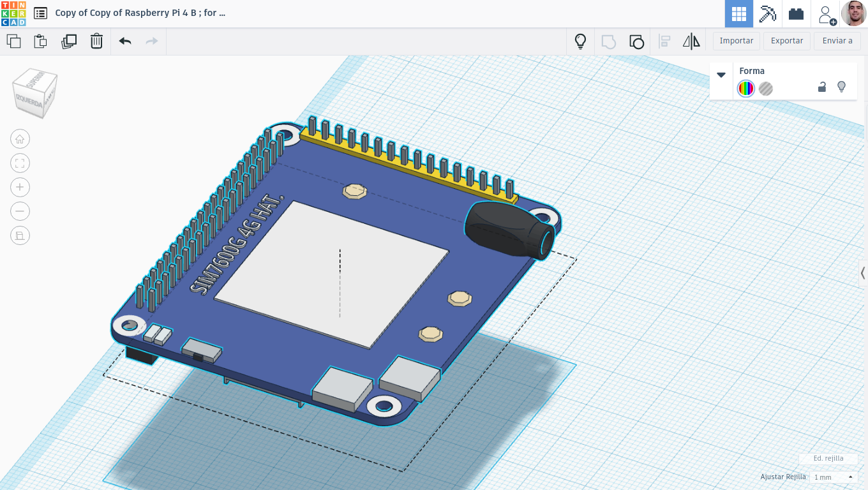The width and height of the screenshot is (868, 490).
Task: Click the Copy tool icon
Action: point(13,41)
